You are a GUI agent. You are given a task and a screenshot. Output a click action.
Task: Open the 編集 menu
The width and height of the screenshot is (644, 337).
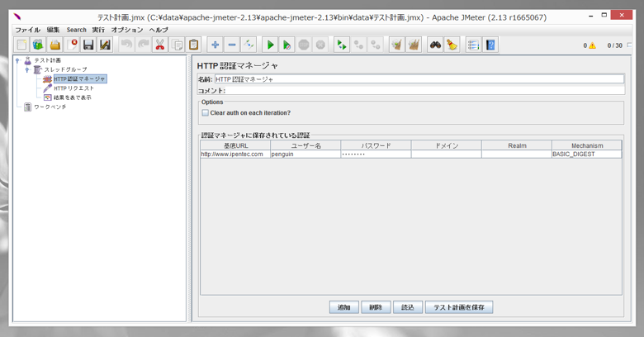click(53, 30)
